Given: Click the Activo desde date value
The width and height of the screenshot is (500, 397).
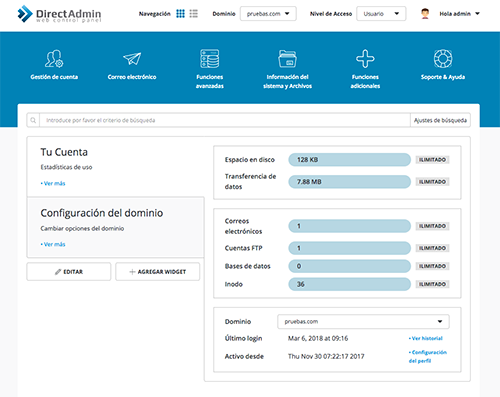Looking at the screenshot, I should click(326, 356).
